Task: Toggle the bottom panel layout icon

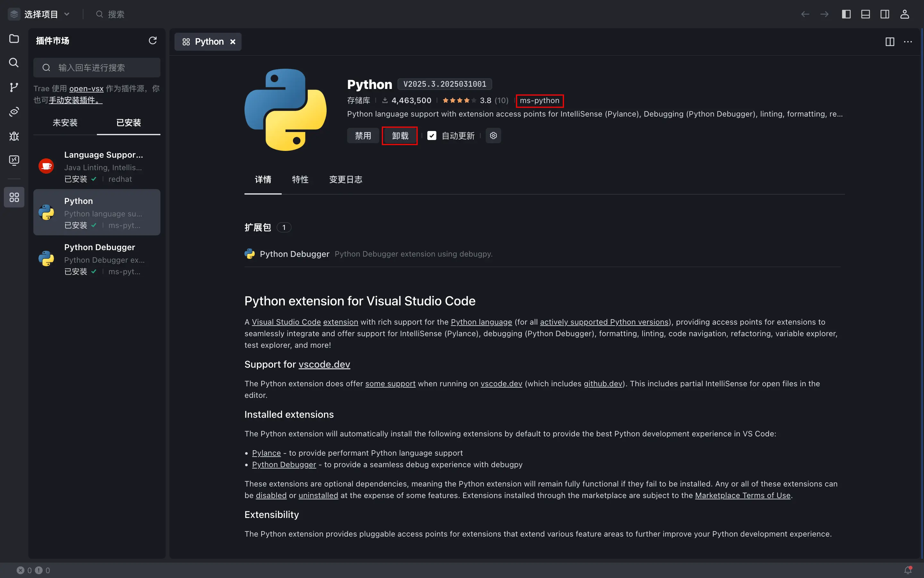Action: coord(866,14)
